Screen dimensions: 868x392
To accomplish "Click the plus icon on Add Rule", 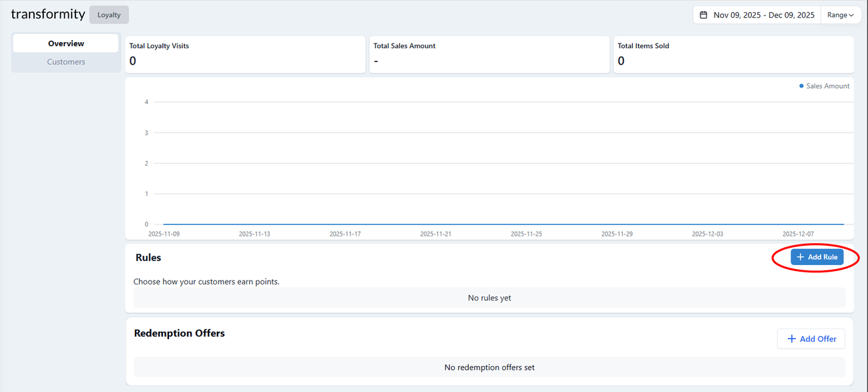I will 800,257.
